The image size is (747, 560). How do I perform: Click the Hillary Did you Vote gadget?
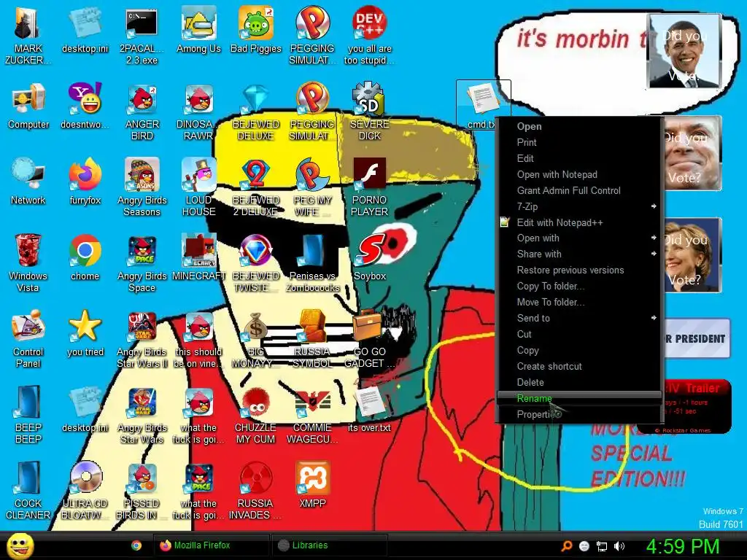pyautogui.click(x=693, y=254)
